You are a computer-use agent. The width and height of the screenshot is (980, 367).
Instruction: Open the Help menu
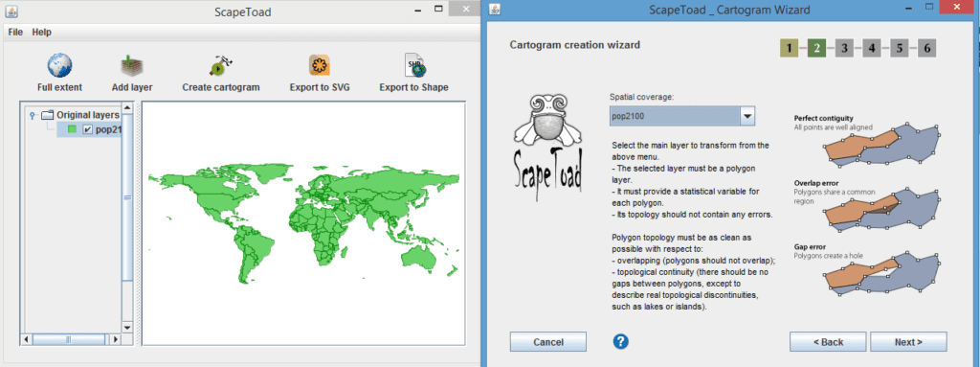[42, 32]
